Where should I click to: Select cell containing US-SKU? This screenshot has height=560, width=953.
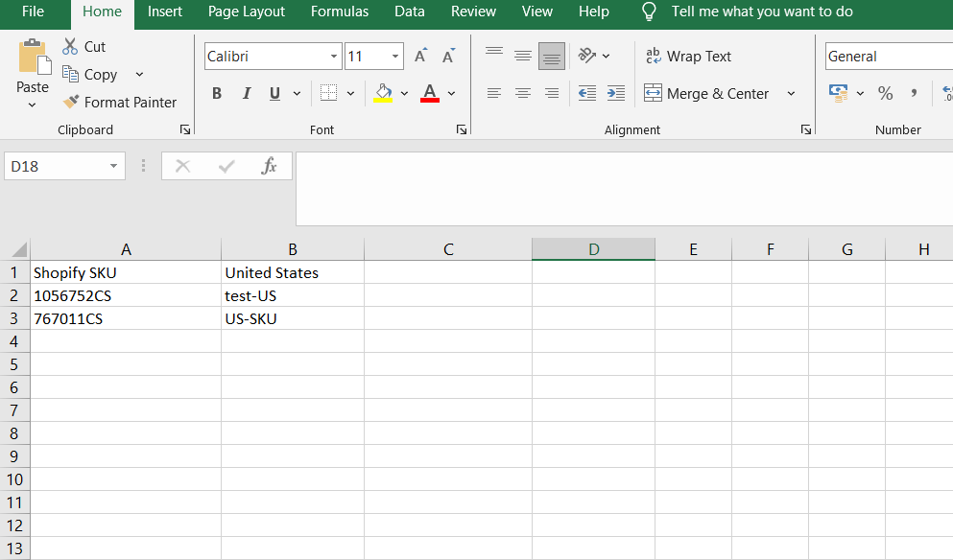[293, 319]
